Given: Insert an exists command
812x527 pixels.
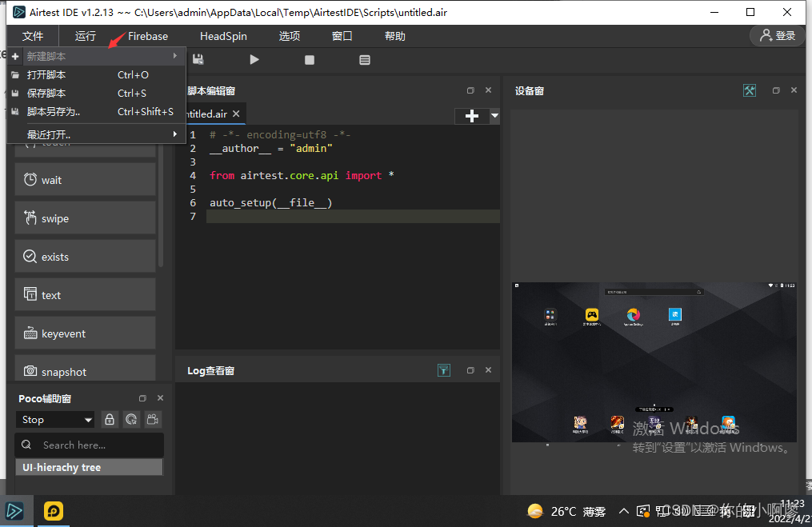Looking at the screenshot, I should [x=85, y=256].
